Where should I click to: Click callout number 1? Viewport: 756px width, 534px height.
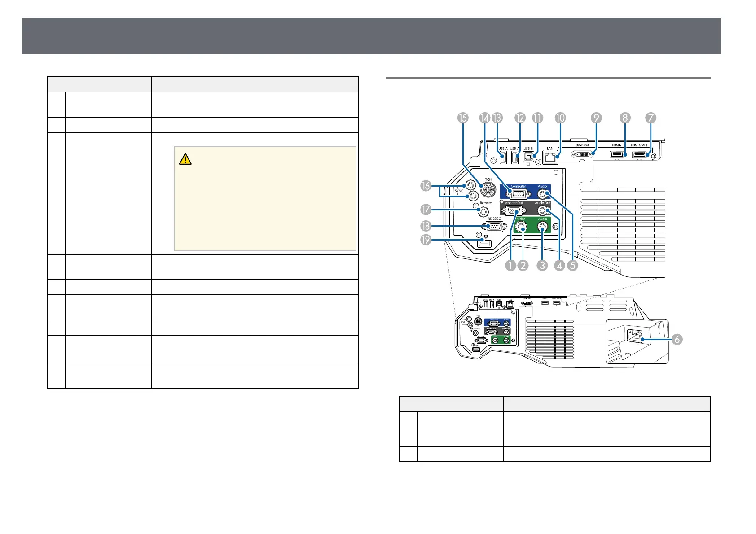pyautogui.click(x=510, y=265)
